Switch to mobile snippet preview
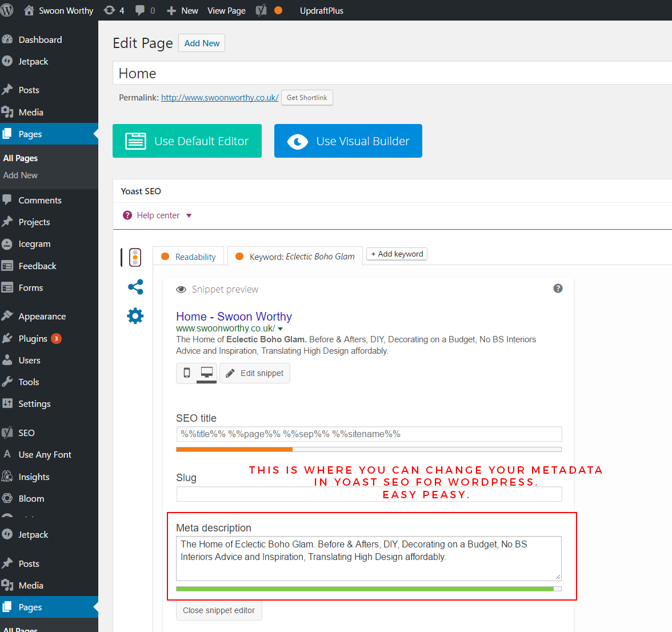 click(x=186, y=373)
